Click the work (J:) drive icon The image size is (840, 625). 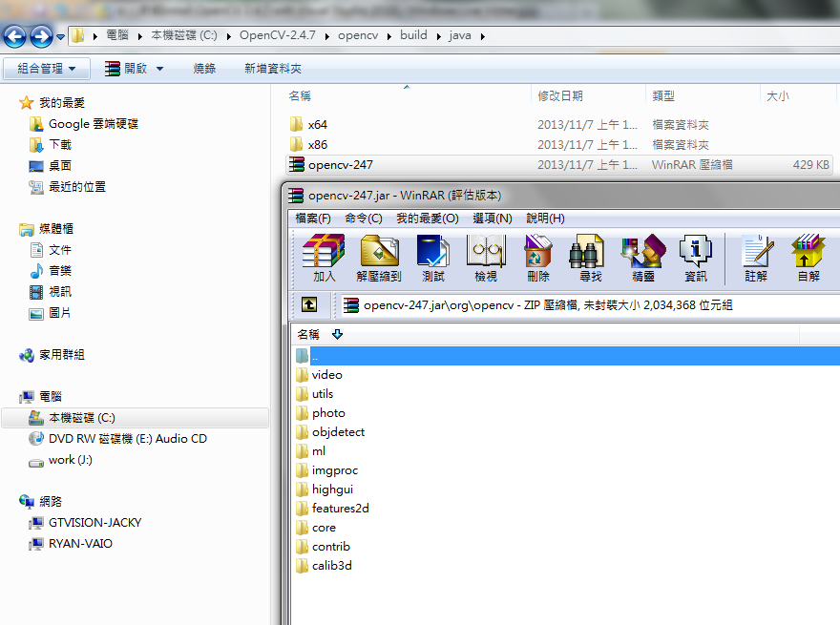coord(36,462)
